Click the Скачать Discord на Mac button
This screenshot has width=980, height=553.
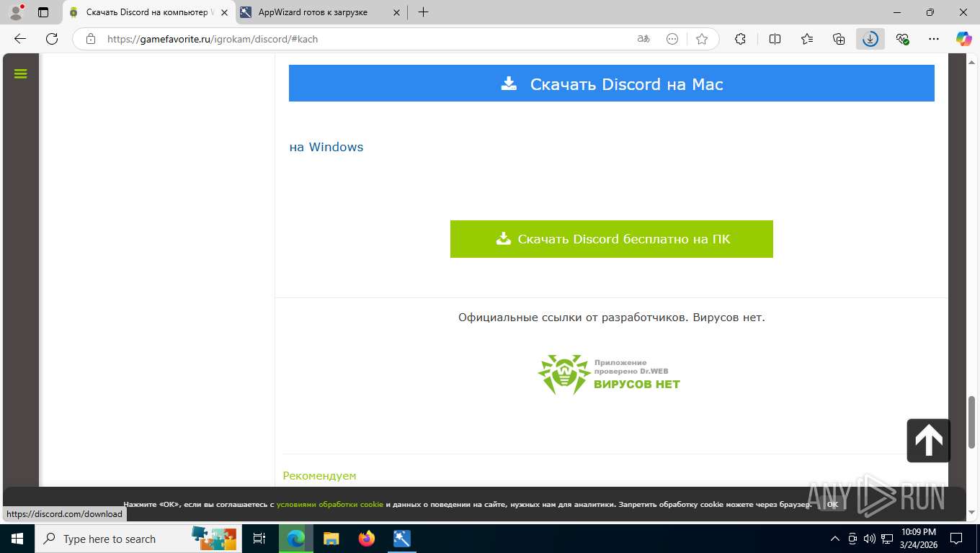pos(612,84)
